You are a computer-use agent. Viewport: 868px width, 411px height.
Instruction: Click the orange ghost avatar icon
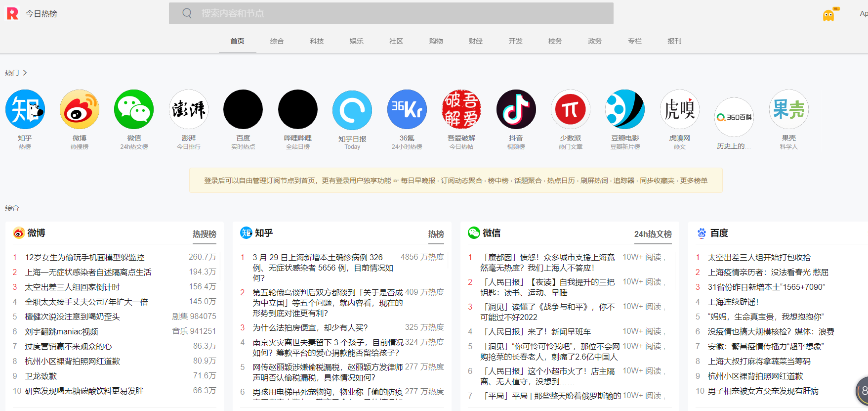tap(829, 15)
